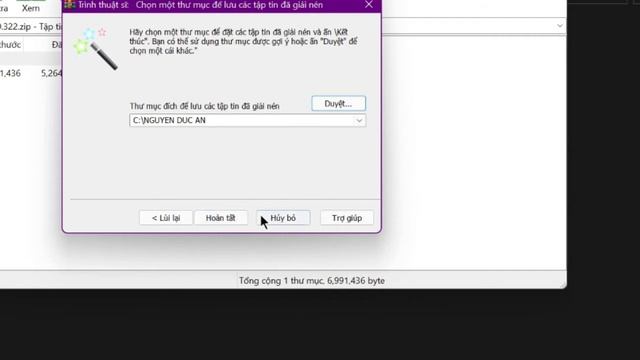Screen dimensions: 640x360
Task: Expand the destination folder dropdown arrow
Action: click(x=359, y=120)
